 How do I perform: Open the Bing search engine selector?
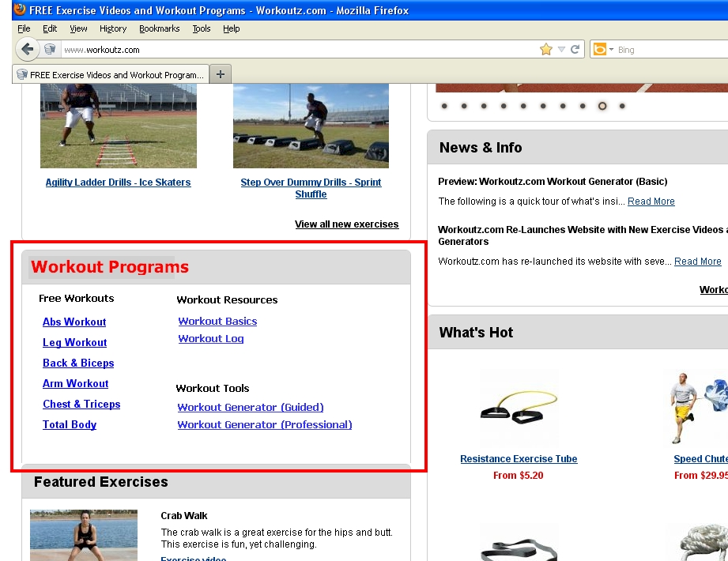[x=604, y=49]
